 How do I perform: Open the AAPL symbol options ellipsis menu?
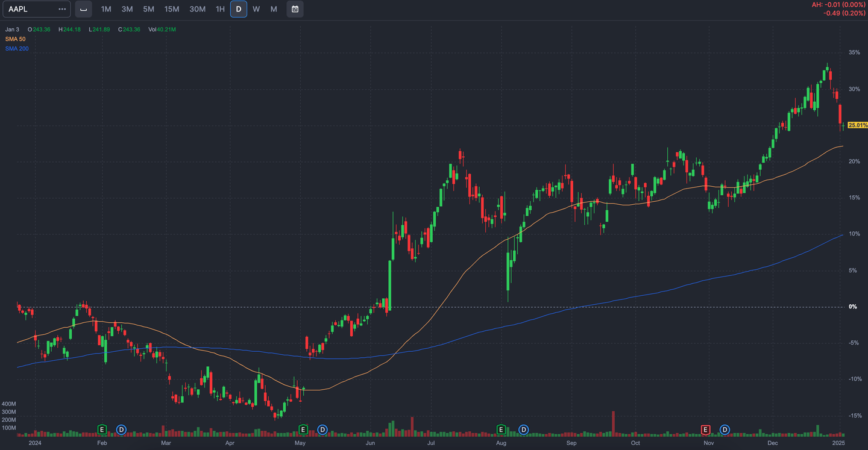[x=61, y=9]
